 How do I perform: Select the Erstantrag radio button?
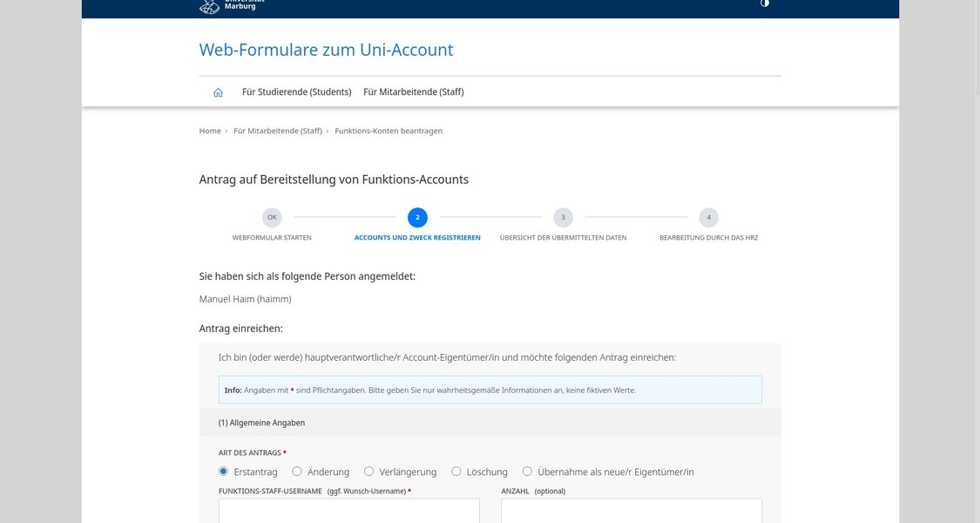[223, 471]
